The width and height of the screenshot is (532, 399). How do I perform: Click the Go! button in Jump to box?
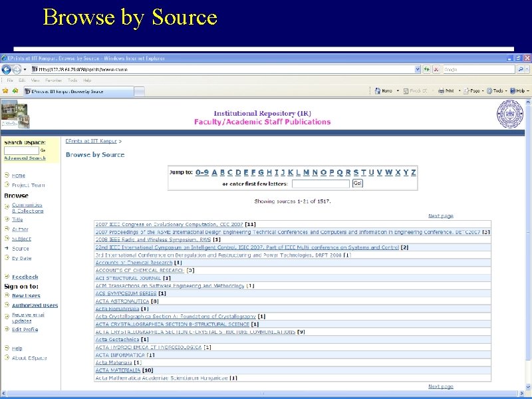coord(358,184)
